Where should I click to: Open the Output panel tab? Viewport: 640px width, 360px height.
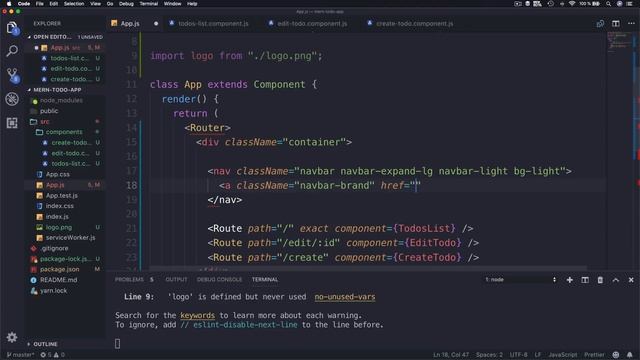(176, 280)
